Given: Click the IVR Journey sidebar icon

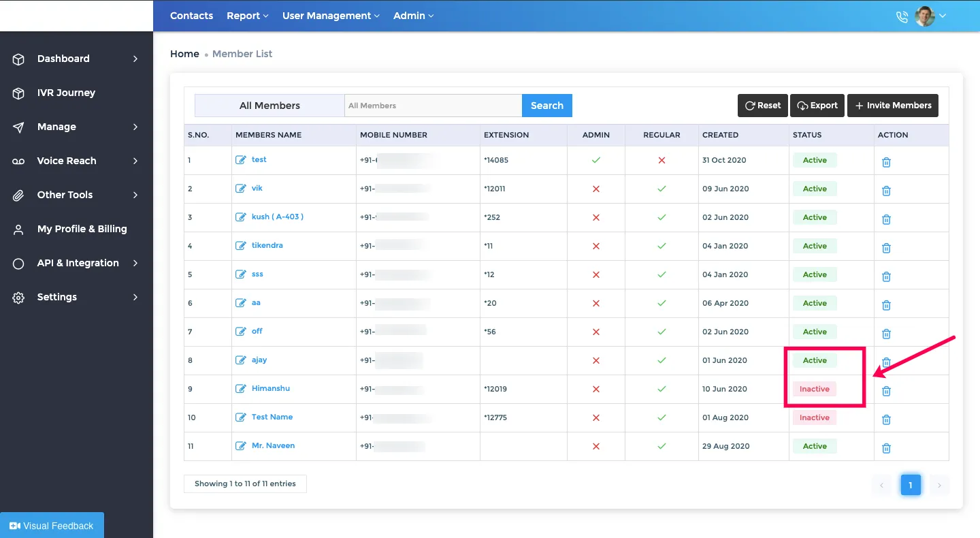Looking at the screenshot, I should point(18,93).
